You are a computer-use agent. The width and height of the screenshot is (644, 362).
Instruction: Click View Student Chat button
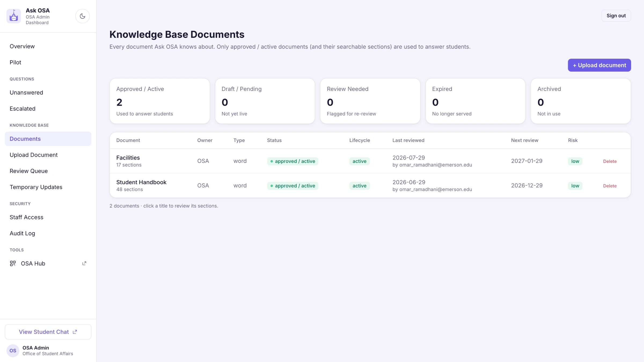click(x=48, y=332)
